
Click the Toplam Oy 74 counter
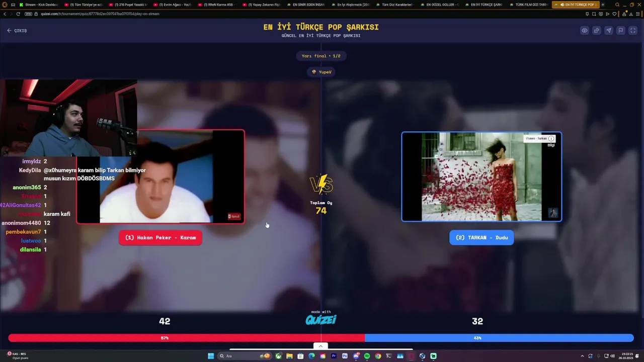321,208
